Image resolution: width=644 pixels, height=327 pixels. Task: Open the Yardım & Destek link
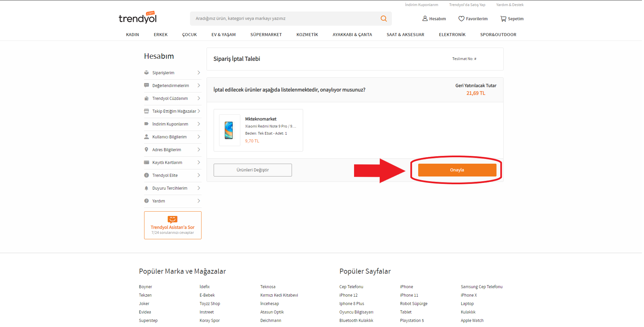tap(510, 5)
